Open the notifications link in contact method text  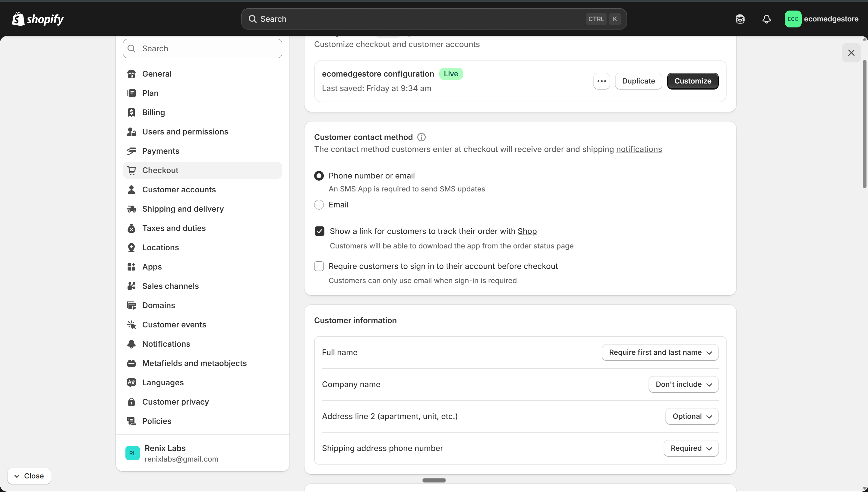639,149
